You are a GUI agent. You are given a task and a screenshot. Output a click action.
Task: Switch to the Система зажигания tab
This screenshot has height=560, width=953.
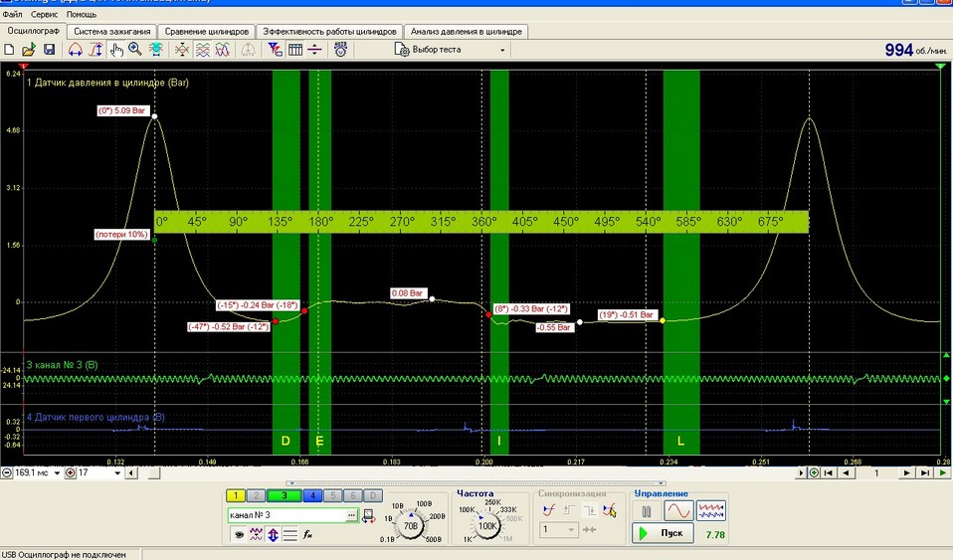111,31
